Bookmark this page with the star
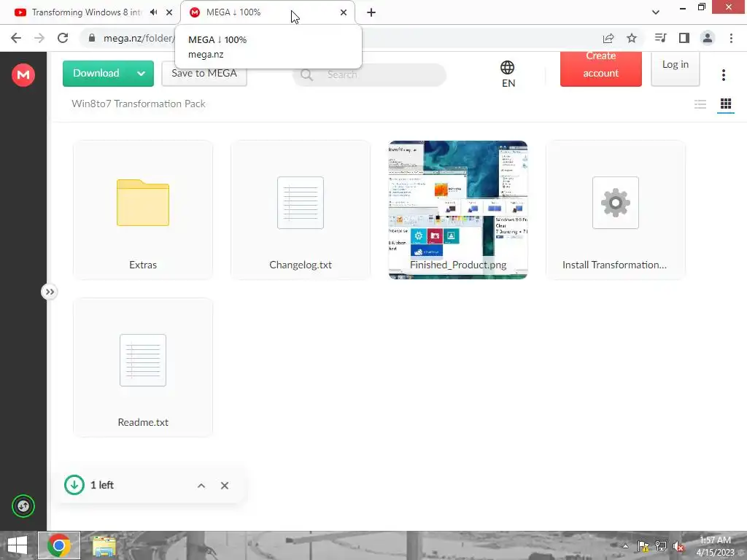747x560 pixels. 632,38
